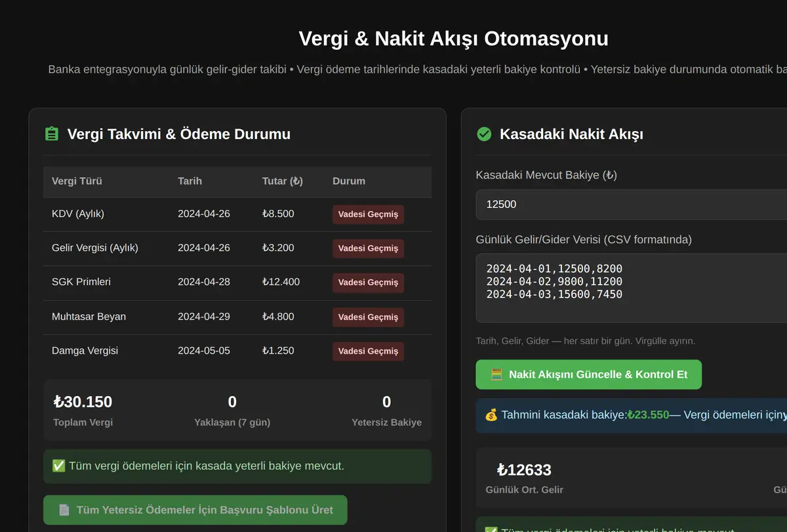Click the abacus icon on the update button
787x532 pixels.
pyautogui.click(x=496, y=375)
